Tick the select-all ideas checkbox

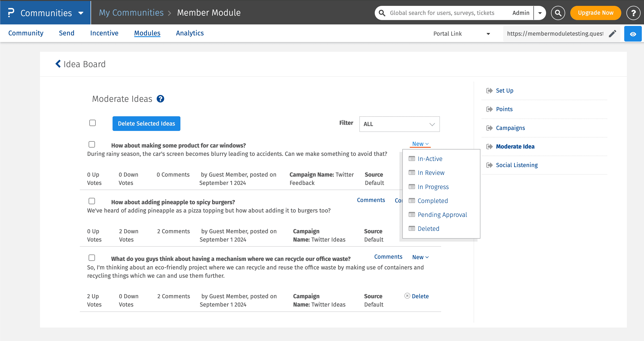pos(93,123)
